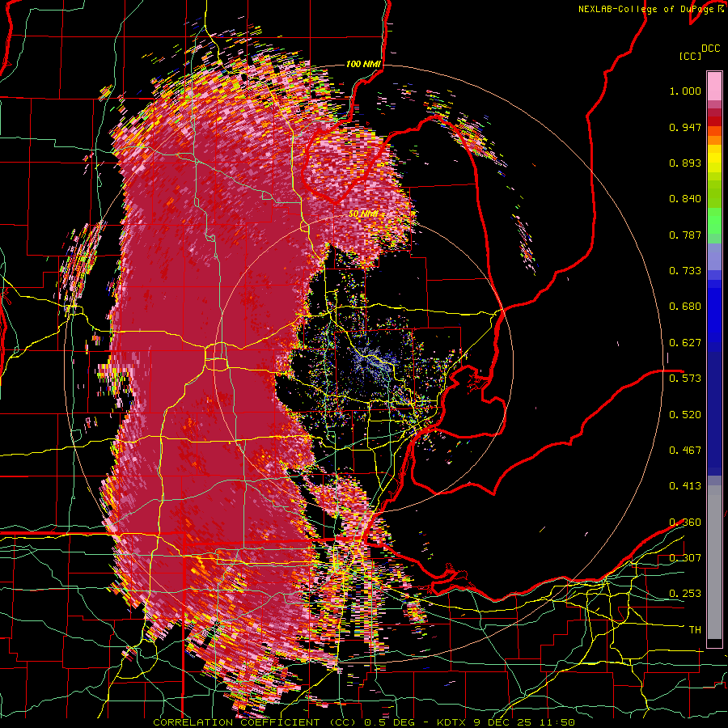
Task: Click the 50 NMI range ring label
Action: point(363,214)
